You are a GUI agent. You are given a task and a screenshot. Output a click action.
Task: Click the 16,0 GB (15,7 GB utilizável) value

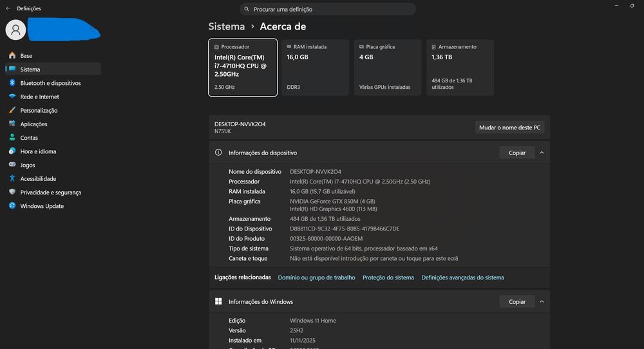(323, 191)
